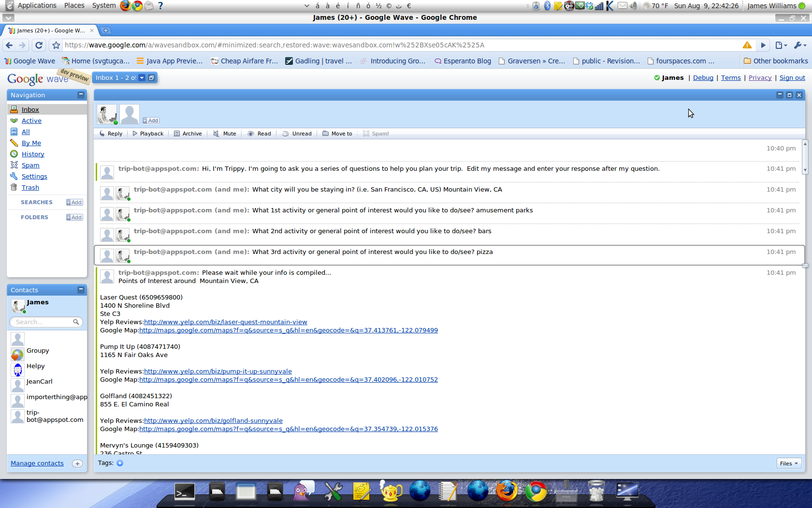This screenshot has height=508, width=812.
Task: Click the Debug link
Action: pos(703,78)
